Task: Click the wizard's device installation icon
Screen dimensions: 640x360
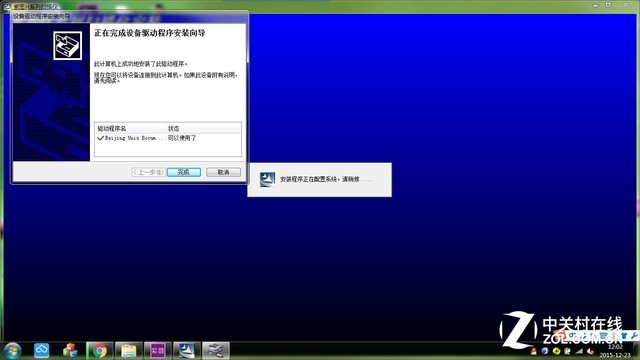Action: [67, 46]
